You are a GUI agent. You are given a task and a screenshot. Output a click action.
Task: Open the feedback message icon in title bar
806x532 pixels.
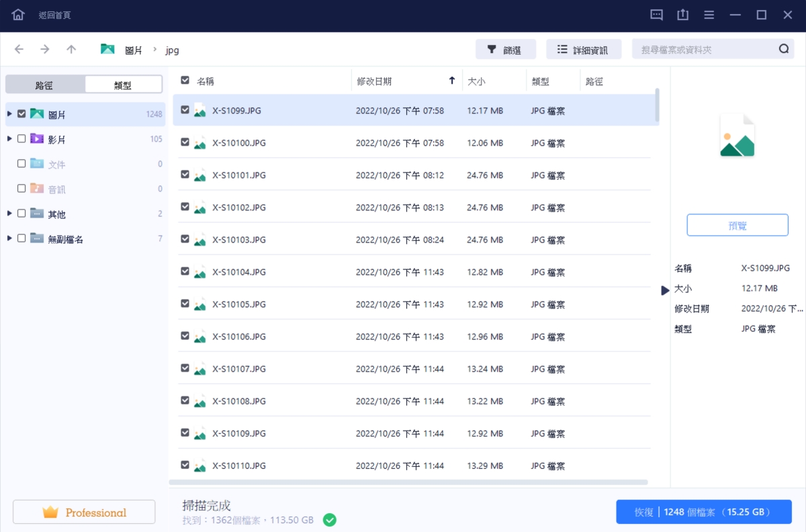(x=657, y=15)
